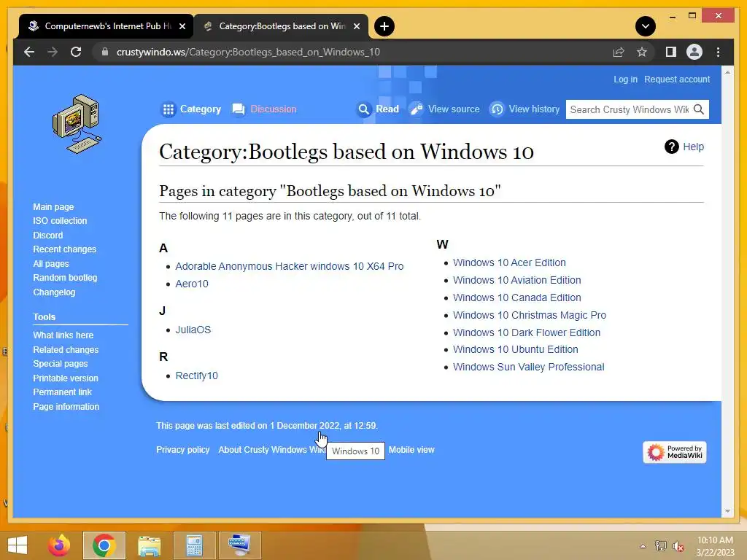Open the Category tab
Image resolution: width=747 pixels, height=560 pixels.
click(200, 109)
